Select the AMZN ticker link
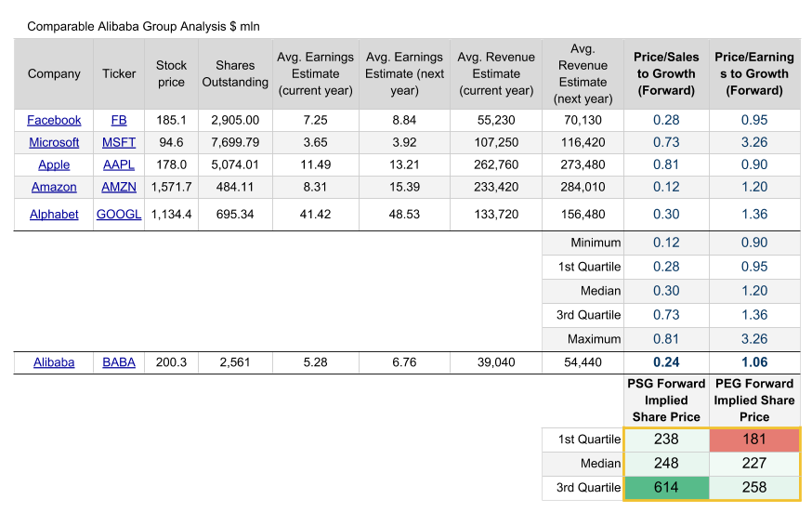 pyautogui.click(x=119, y=187)
